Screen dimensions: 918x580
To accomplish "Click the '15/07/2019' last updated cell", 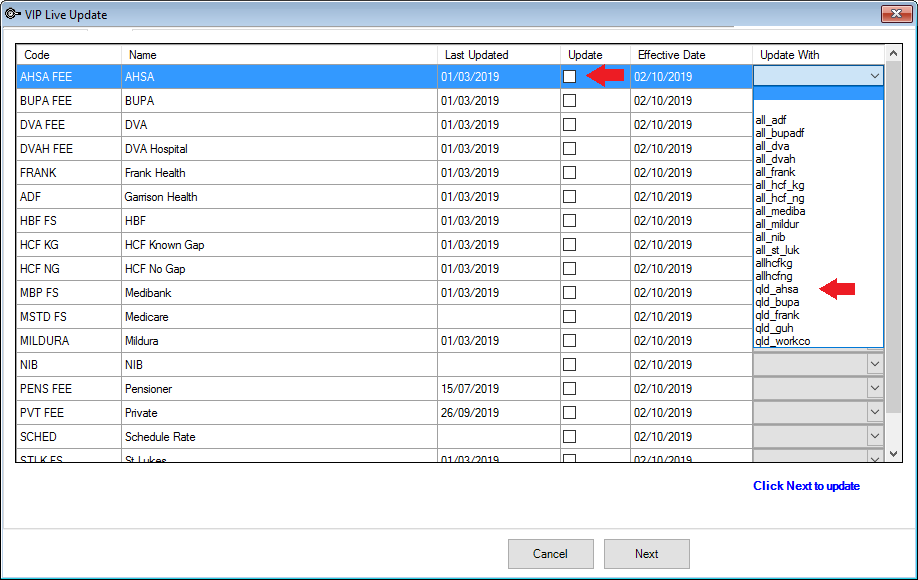I will click(498, 389).
